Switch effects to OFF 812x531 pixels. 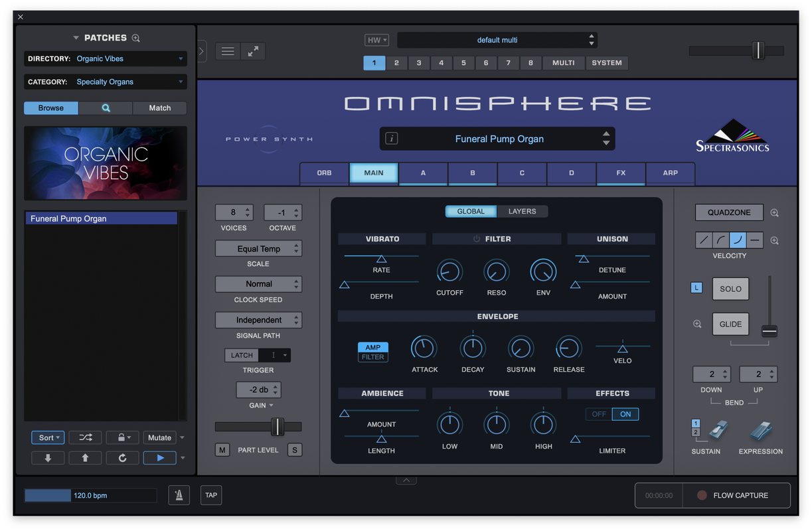tap(599, 414)
